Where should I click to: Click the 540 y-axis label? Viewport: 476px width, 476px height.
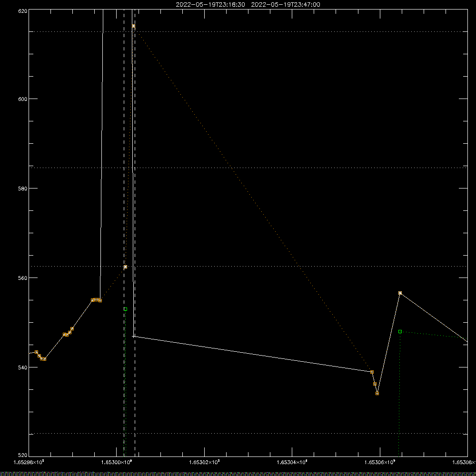23,367
